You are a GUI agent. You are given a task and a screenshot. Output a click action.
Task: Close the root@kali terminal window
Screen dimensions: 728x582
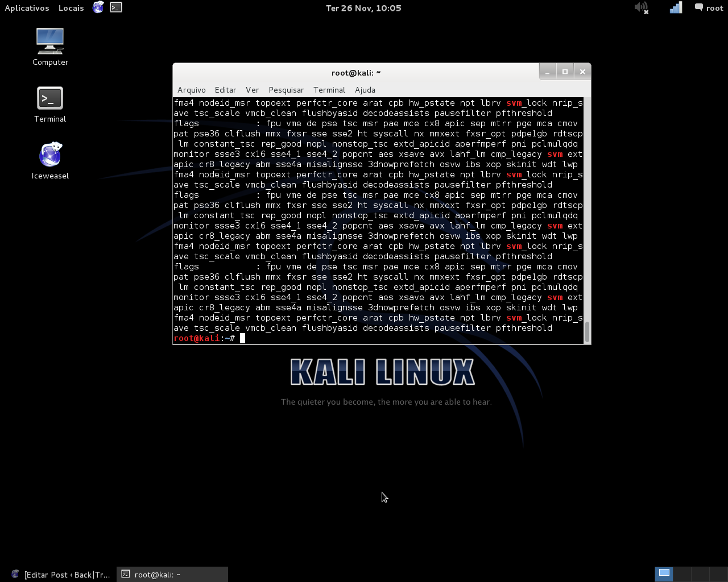click(x=582, y=72)
